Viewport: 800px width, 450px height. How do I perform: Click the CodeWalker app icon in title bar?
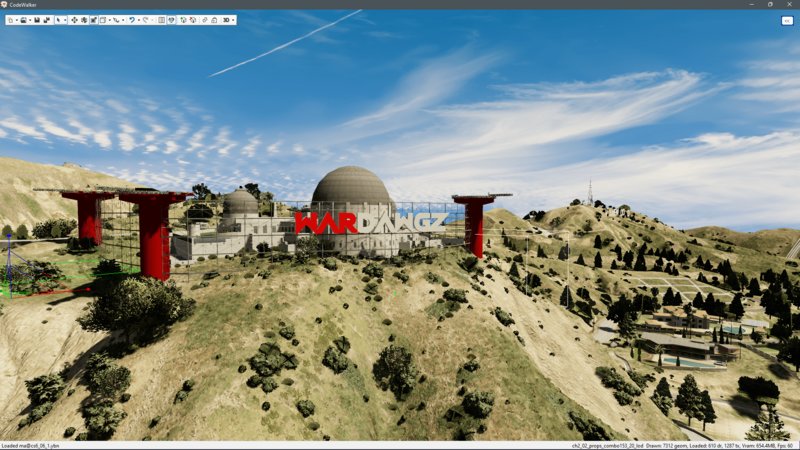pyautogui.click(x=4, y=4)
